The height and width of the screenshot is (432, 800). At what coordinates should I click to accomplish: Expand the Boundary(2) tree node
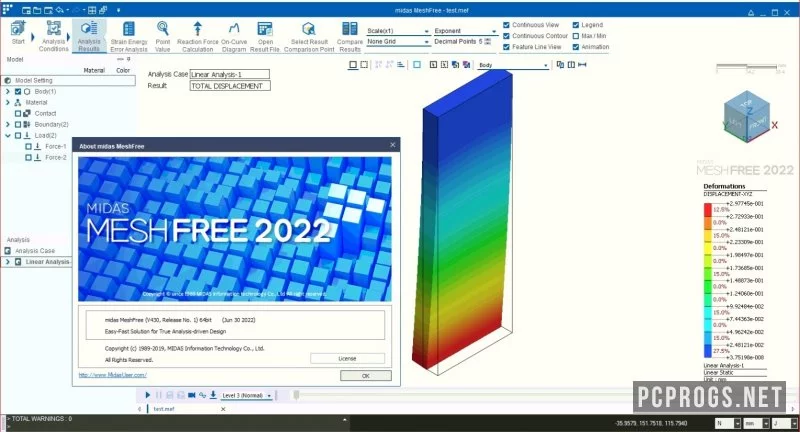point(8,124)
